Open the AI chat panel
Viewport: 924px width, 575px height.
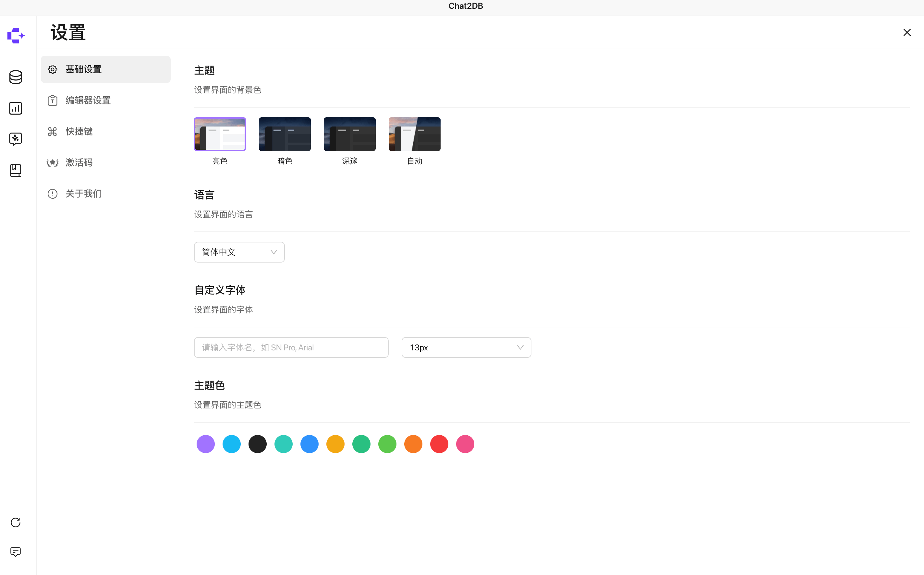coord(16,139)
